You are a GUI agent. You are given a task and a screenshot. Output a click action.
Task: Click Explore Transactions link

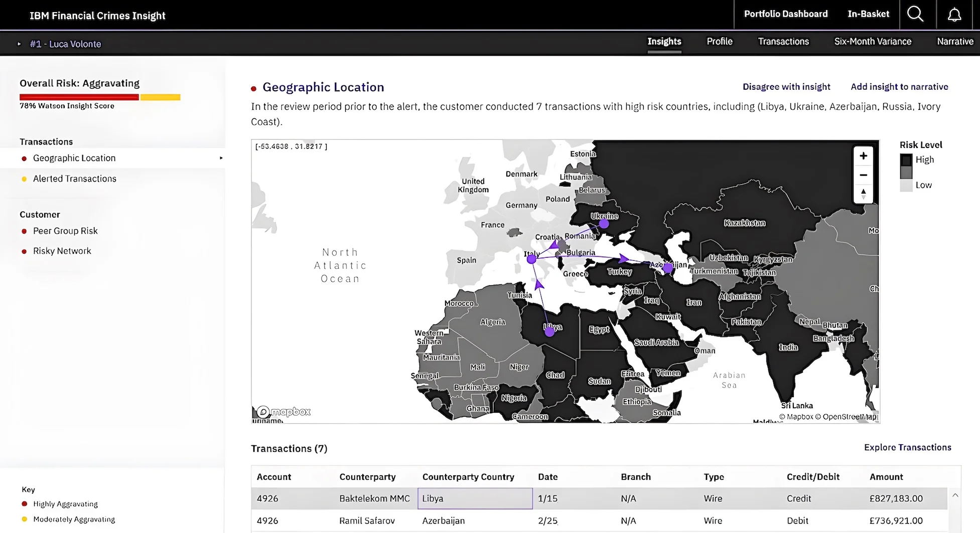(x=907, y=447)
